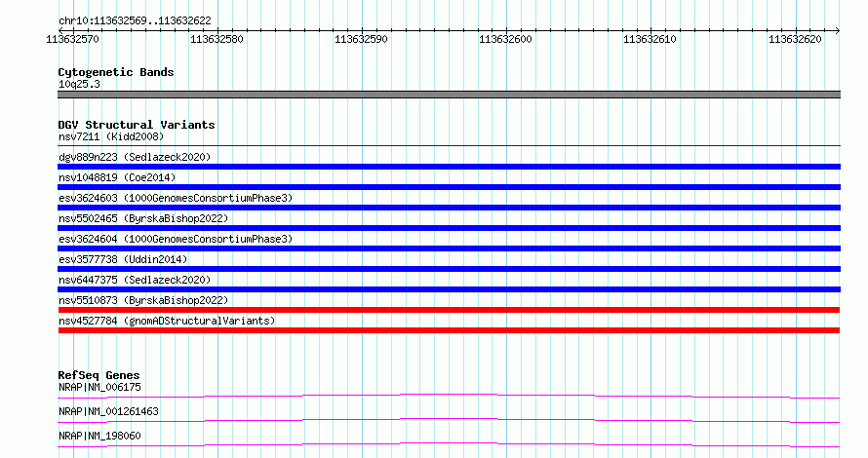Open variant nsv6447375 (Sedlazeck2020)
868x458 pixels.
pos(135,280)
